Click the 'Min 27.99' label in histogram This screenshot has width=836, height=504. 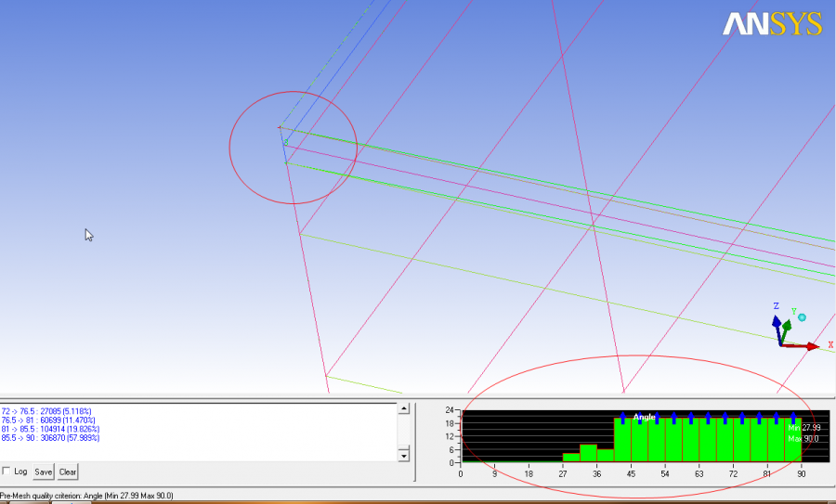(804, 428)
